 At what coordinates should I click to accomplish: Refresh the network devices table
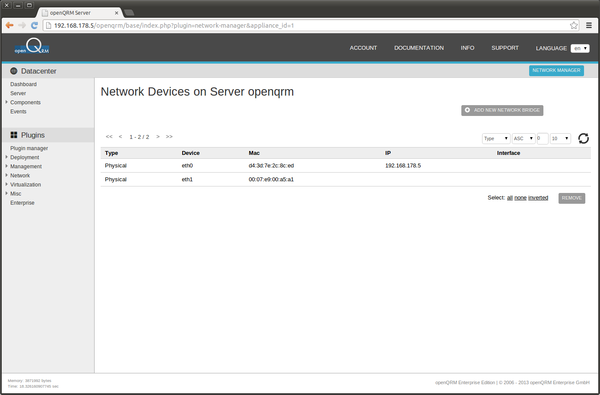583,138
